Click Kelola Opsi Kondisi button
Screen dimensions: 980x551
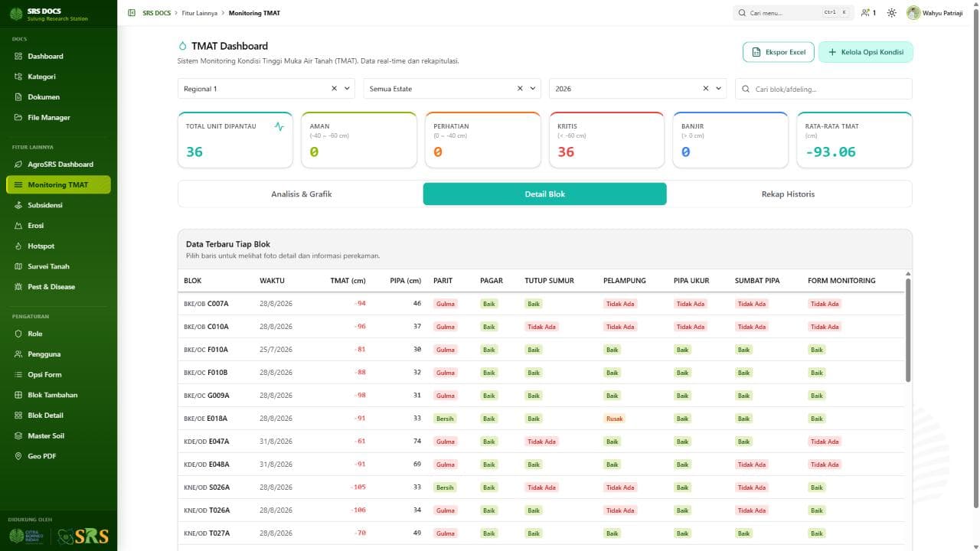(x=866, y=52)
